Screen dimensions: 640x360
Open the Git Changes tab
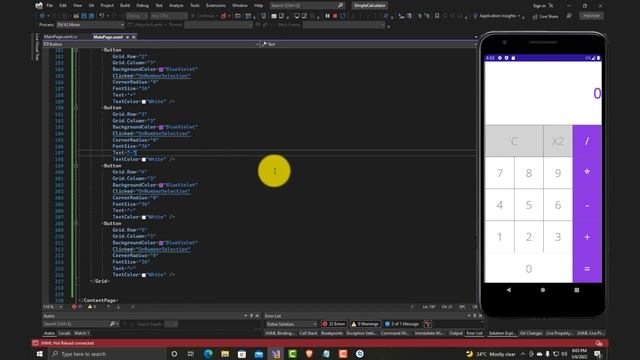pos(531,333)
